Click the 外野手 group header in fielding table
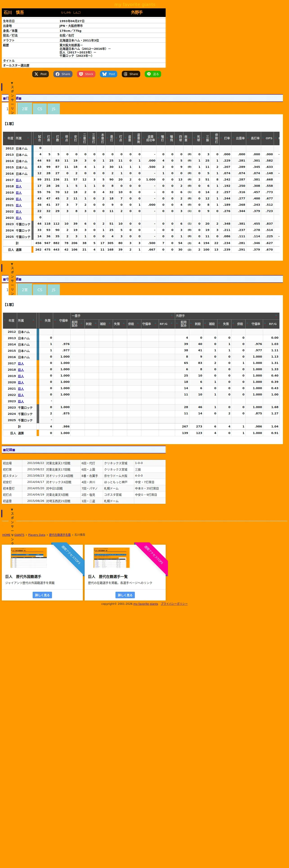Viewport: 289px width, 868px height. coord(227,316)
